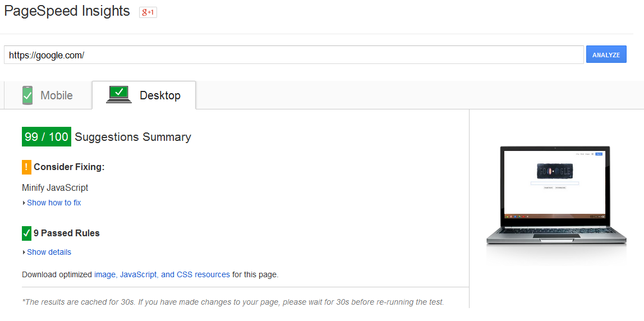Screen dimensions: 644x321
Task: Click the Google +1 button
Action: (148, 12)
